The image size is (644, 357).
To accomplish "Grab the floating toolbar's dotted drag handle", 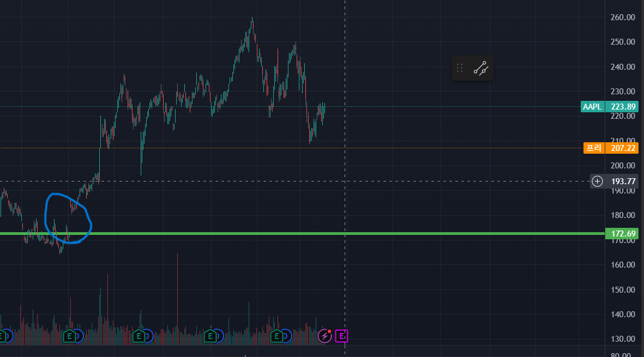I will 460,68.
